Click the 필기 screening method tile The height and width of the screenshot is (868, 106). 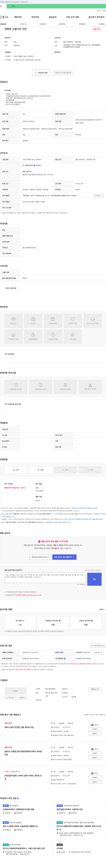coord(65,470)
